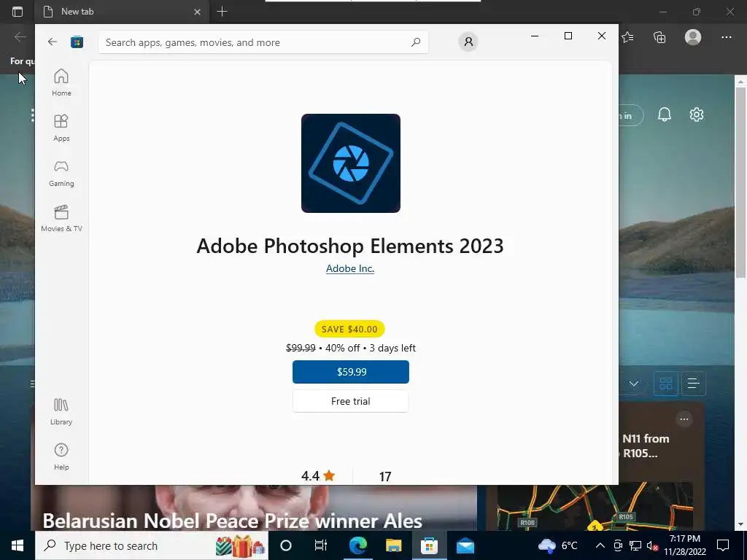Open Edge Collections icon
The height and width of the screenshot is (560, 747).
tap(659, 37)
